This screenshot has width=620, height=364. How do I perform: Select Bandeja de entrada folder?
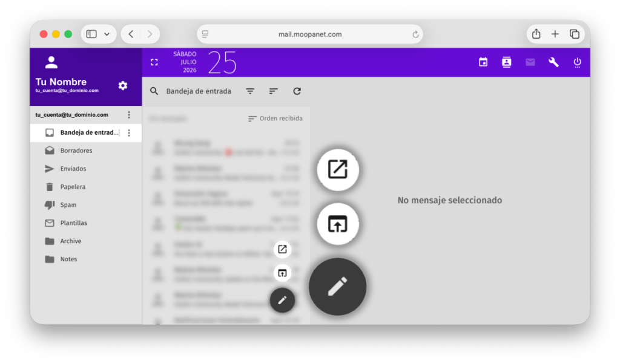pyautogui.click(x=86, y=132)
